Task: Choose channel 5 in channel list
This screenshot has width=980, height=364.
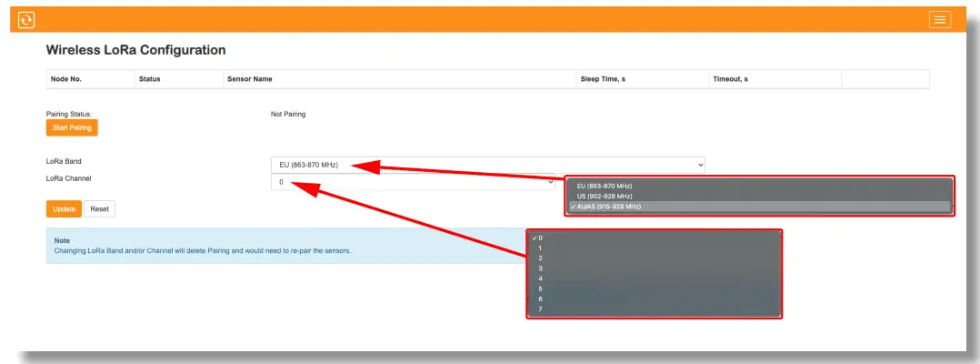Action: click(x=655, y=289)
